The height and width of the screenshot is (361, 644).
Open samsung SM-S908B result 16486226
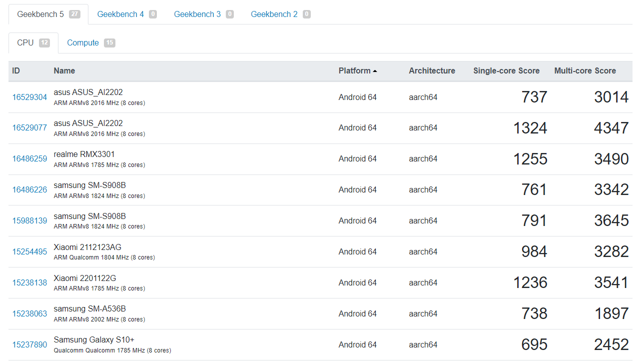coord(29,190)
